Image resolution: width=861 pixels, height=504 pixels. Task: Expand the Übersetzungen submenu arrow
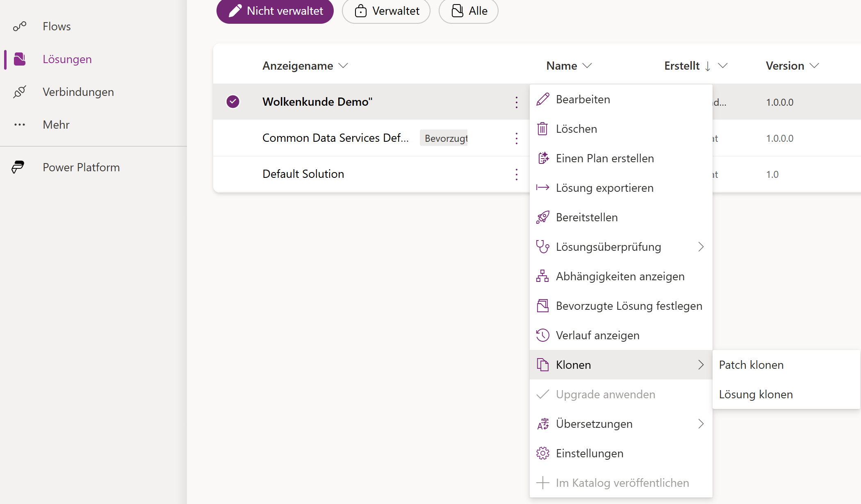(x=701, y=424)
